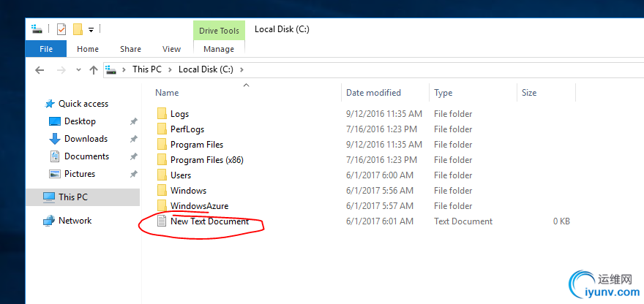The image size is (644, 304).
Task: Click the Properties icon in quick access toolbar
Action: pyautogui.click(x=61, y=29)
